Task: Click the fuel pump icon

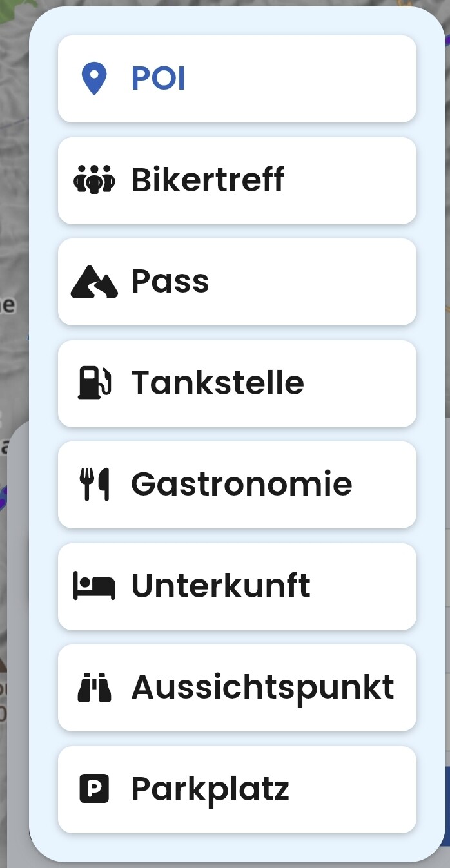Action: (94, 383)
